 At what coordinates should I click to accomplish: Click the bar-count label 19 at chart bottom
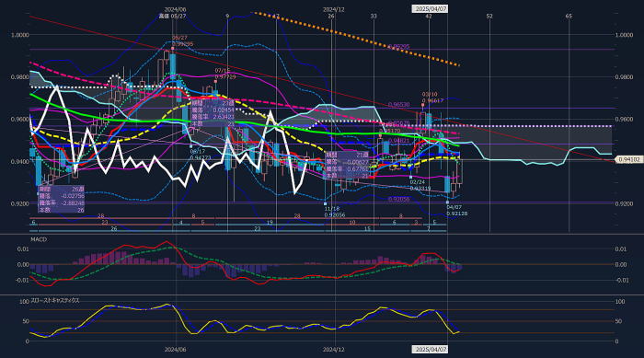coord(270,223)
